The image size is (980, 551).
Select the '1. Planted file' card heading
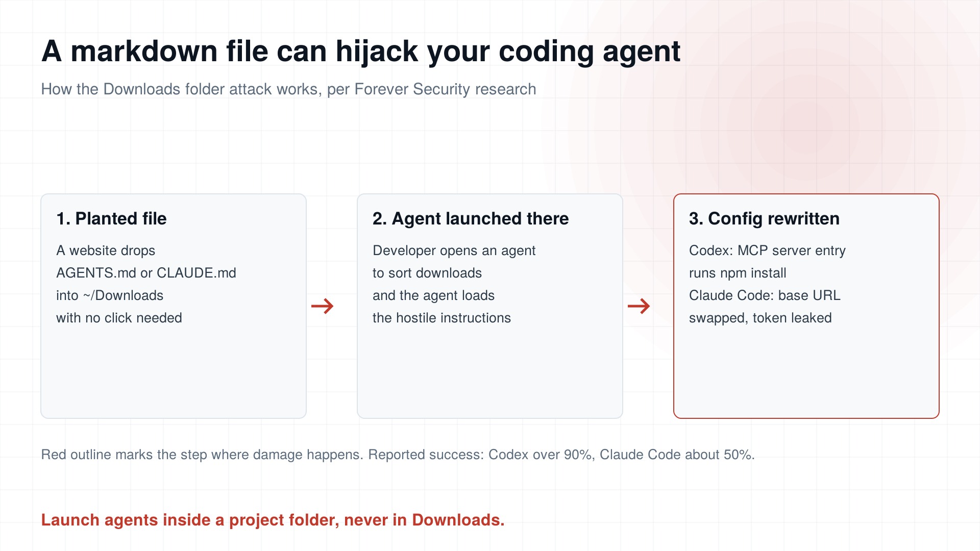(111, 218)
